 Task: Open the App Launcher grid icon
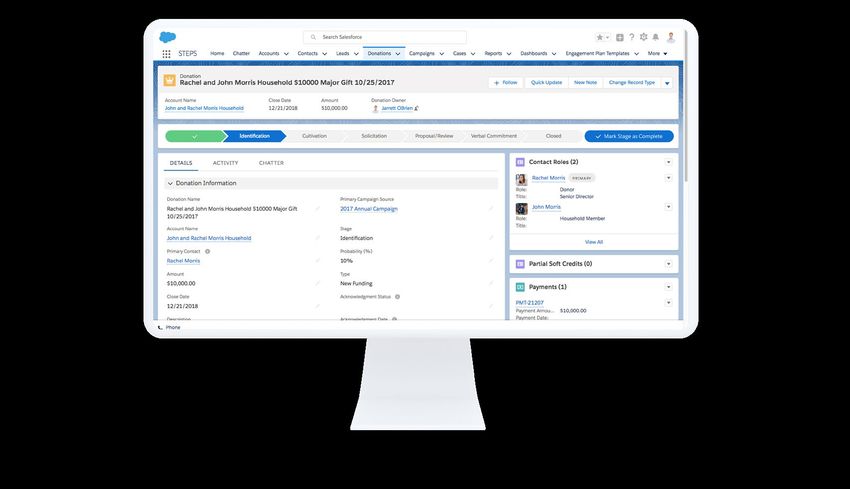pos(166,54)
